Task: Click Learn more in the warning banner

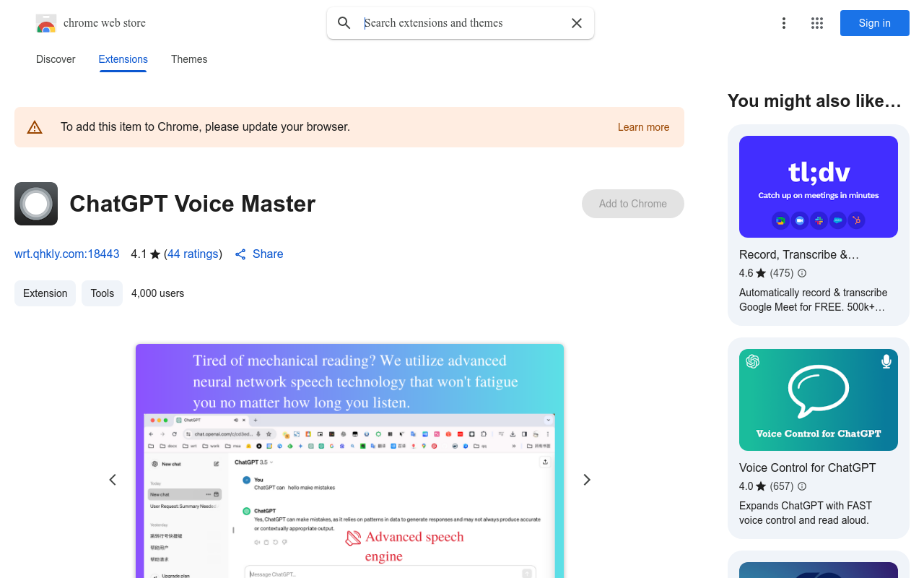Action: click(643, 127)
